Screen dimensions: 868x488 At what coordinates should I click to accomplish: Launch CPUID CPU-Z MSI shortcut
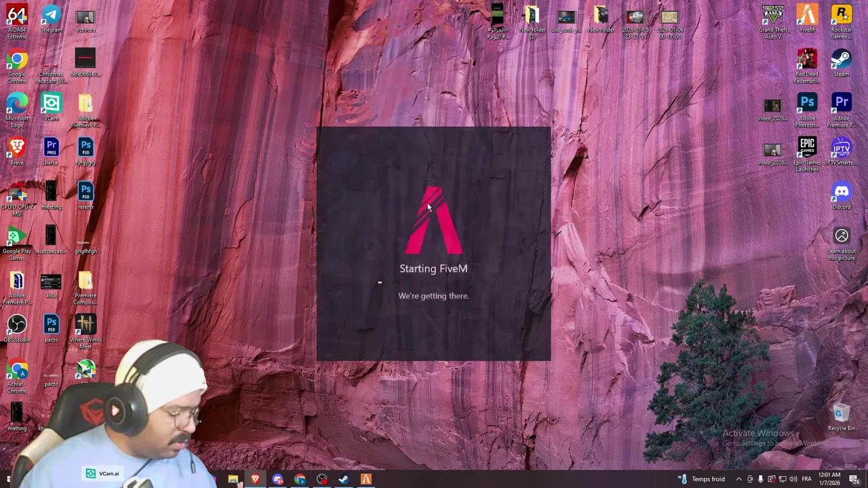pyautogui.click(x=17, y=199)
